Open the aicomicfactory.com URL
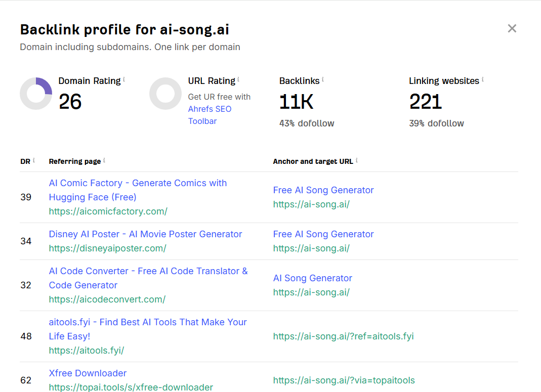The image size is (541, 392). pyautogui.click(x=108, y=211)
